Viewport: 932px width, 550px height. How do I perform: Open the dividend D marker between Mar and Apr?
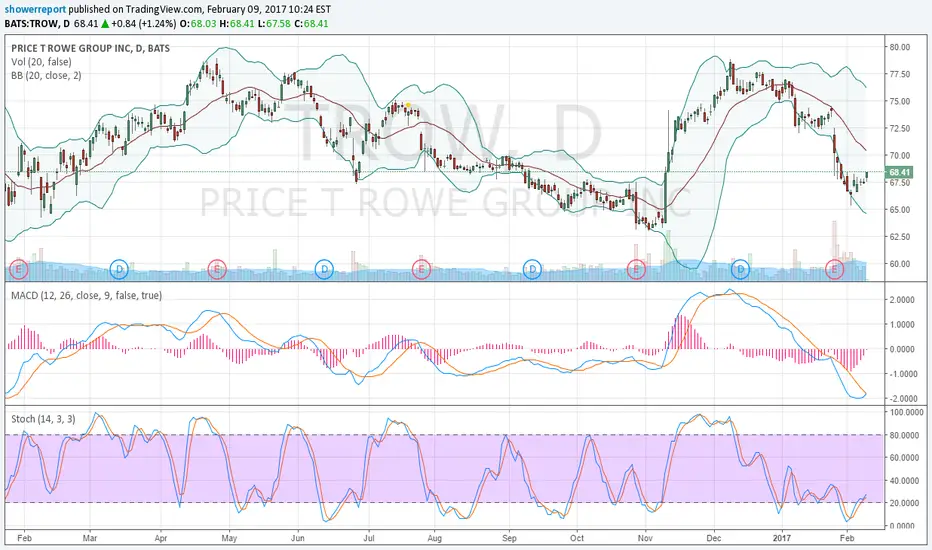click(x=119, y=269)
